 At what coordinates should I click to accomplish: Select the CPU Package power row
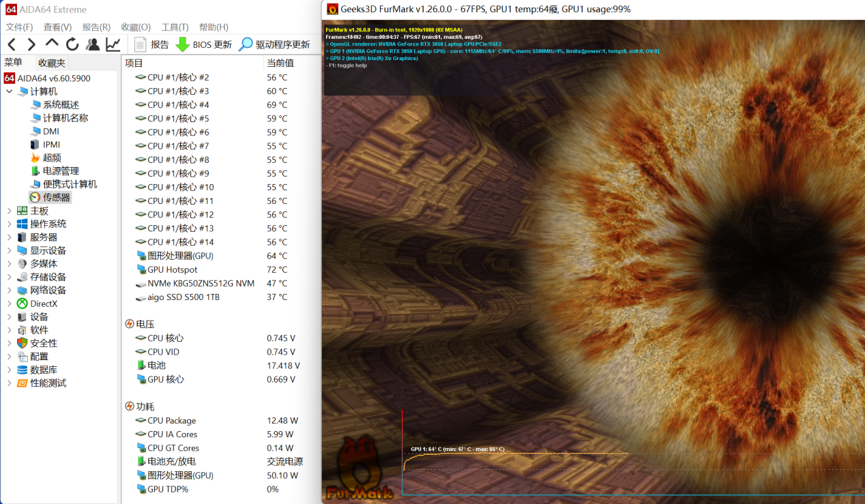click(x=221, y=421)
